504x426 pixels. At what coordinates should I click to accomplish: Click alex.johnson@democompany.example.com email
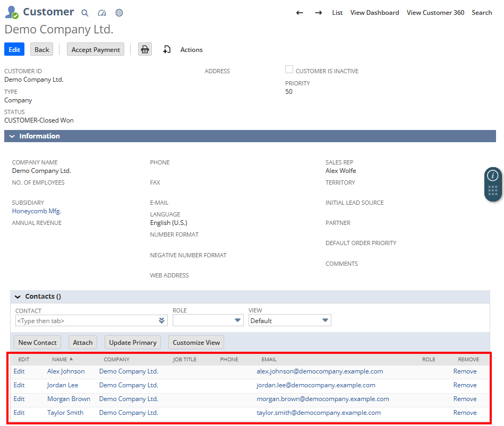[320, 371]
